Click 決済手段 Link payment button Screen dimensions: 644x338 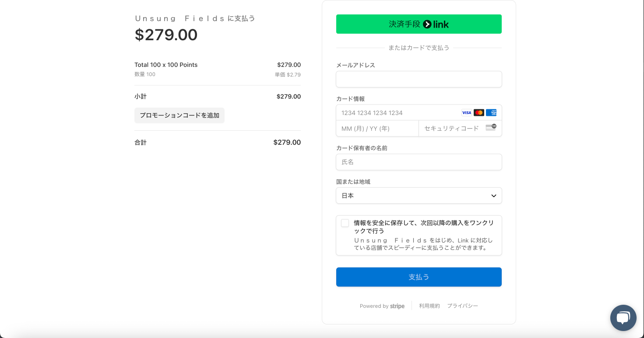[419, 24]
